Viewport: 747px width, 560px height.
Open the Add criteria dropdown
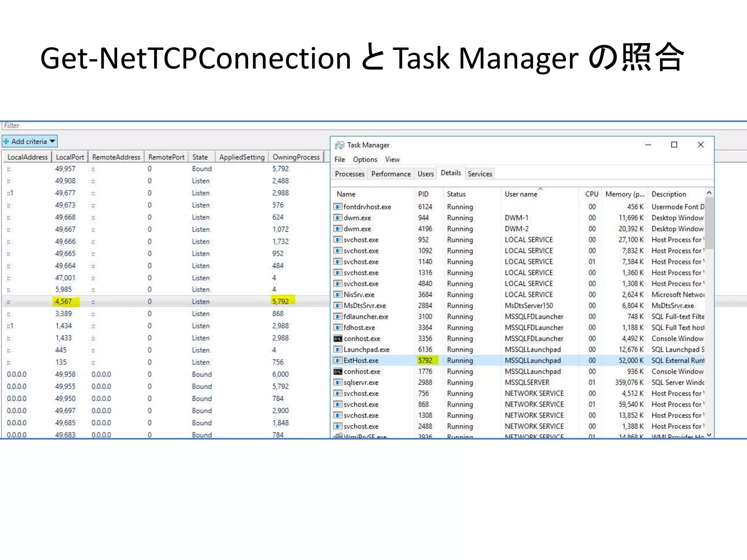pyautogui.click(x=30, y=141)
